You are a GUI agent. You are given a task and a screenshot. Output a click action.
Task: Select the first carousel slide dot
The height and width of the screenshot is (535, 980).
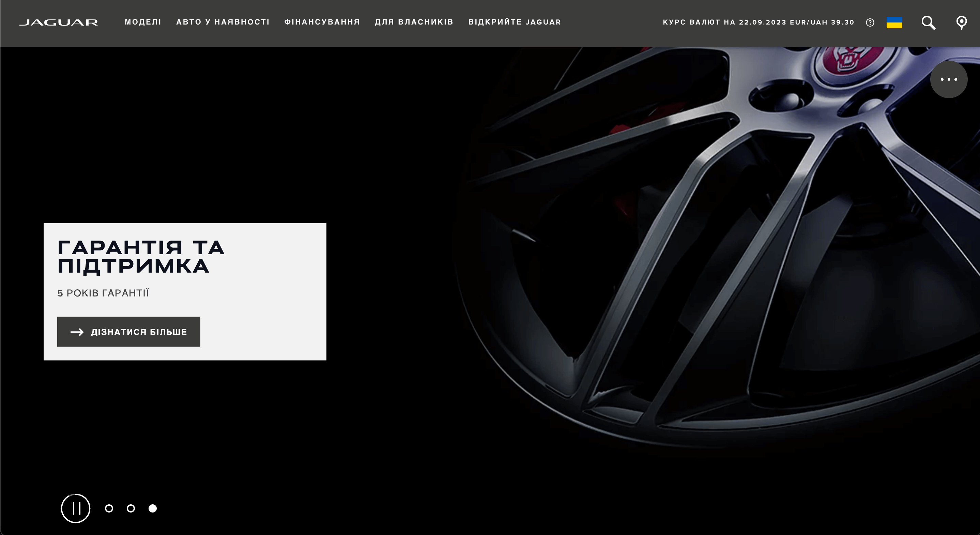[109, 508]
